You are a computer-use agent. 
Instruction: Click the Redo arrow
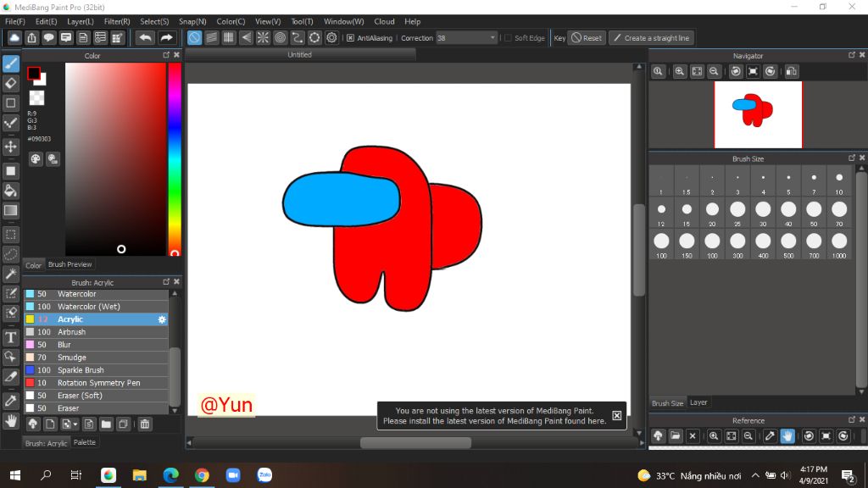pyautogui.click(x=166, y=37)
